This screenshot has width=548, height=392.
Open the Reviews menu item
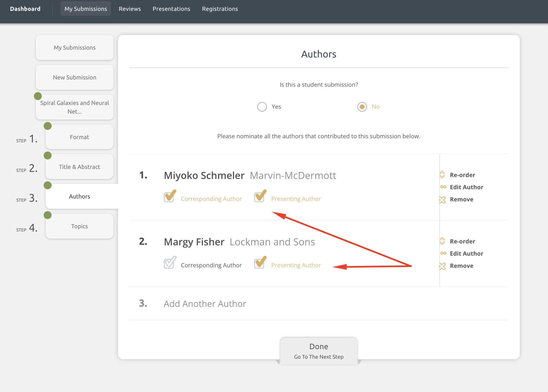point(130,9)
